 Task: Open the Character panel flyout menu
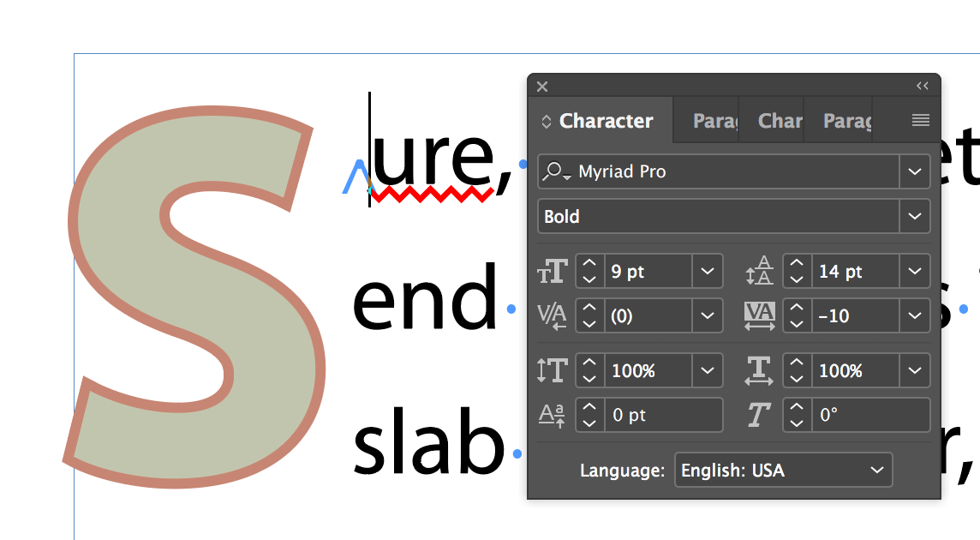[921, 120]
